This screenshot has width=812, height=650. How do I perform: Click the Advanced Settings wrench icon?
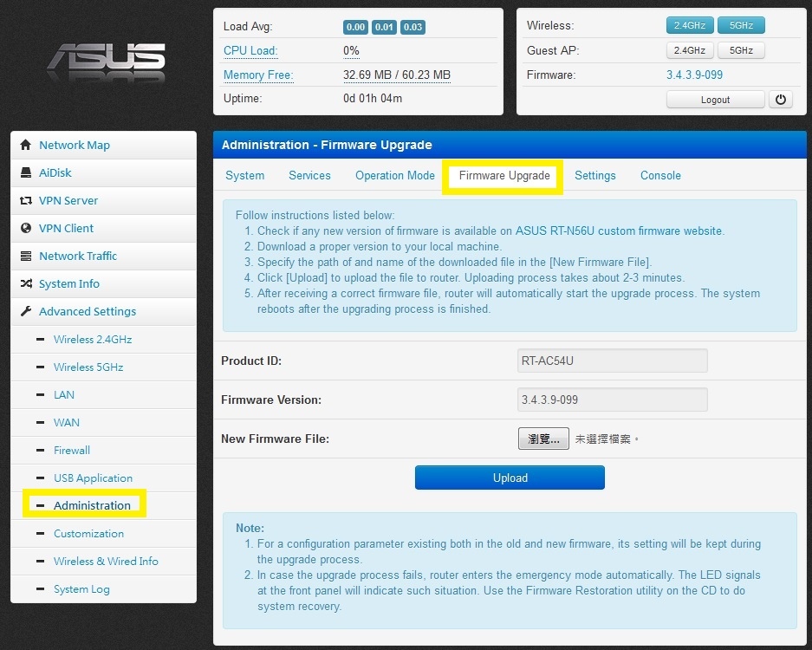[x=25, y=311]
